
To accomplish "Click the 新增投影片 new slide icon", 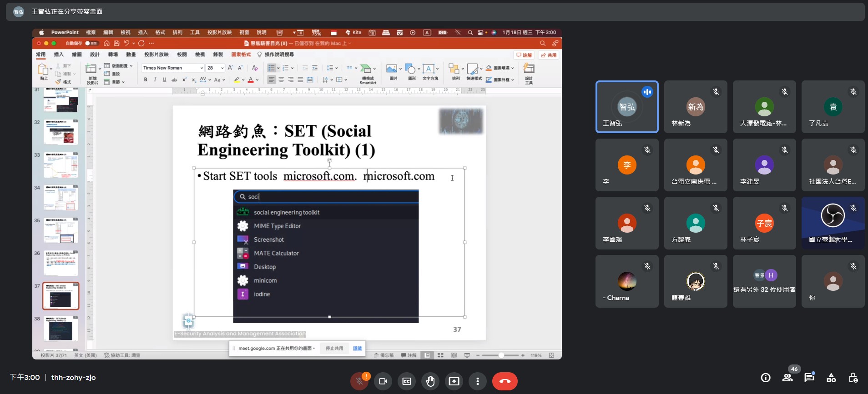I will 91,69.
